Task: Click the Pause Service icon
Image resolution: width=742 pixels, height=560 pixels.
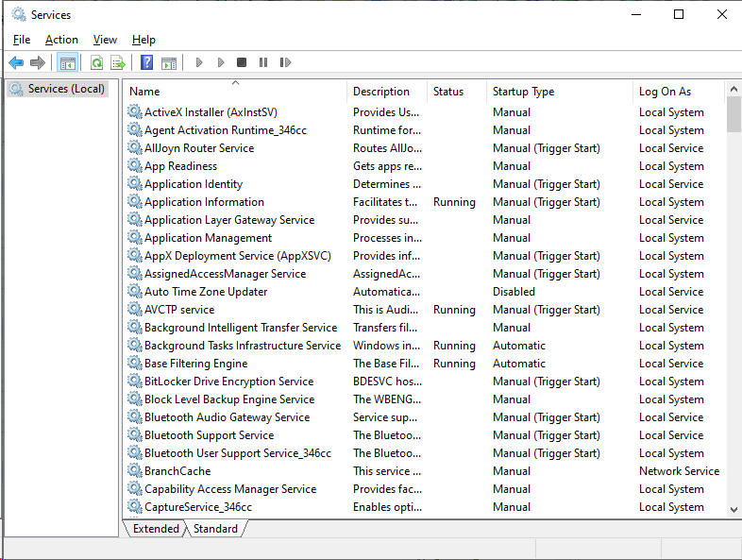Action: pos(263,62)
